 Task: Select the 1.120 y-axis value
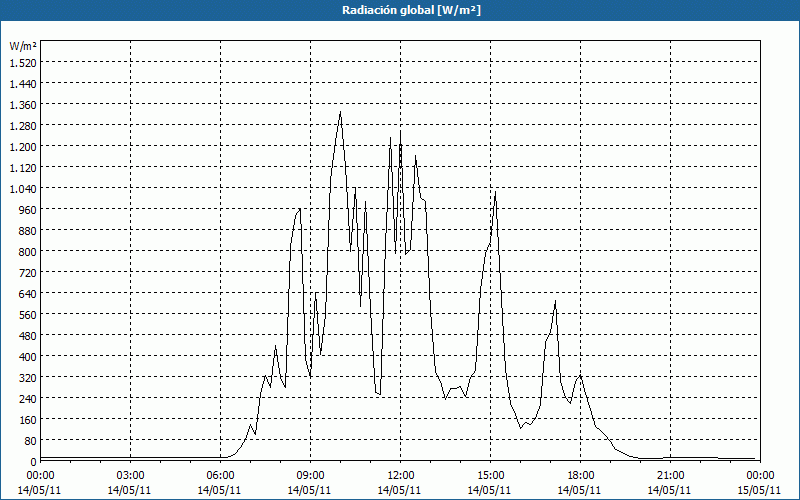[x=23, y=167]
